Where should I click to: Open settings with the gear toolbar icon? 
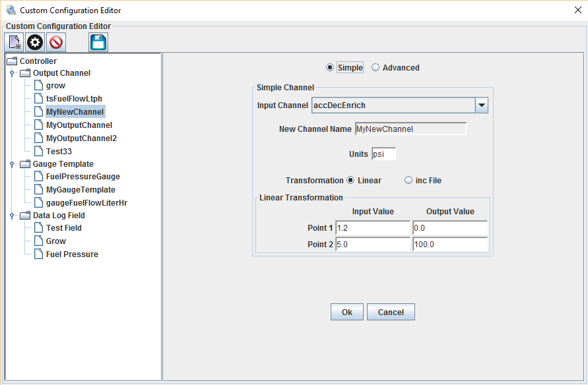pyautogui.click(x=35, y=43)
